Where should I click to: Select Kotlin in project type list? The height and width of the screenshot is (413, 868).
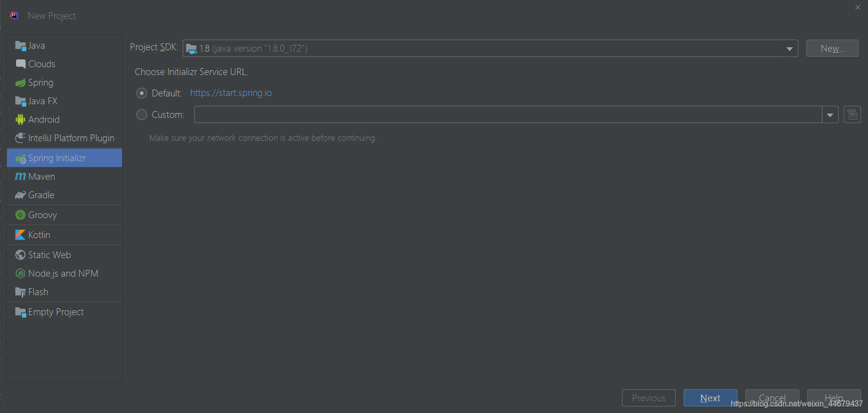point(65,235)
